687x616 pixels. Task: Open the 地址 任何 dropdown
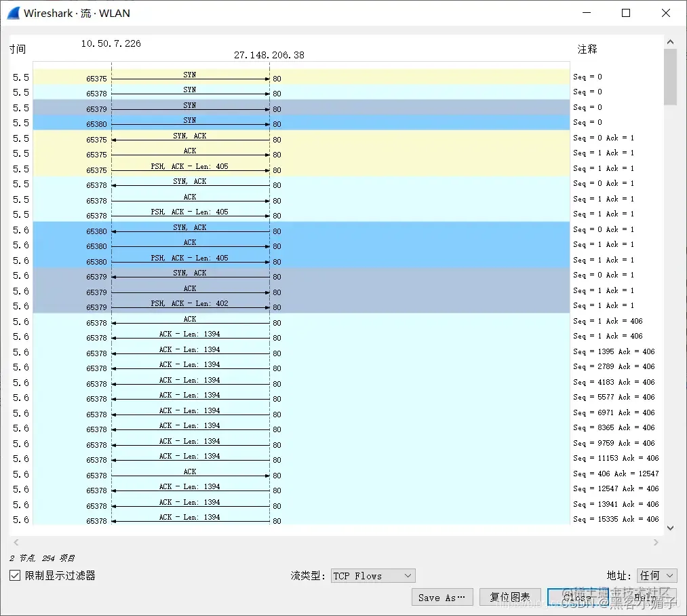(656, 575)
